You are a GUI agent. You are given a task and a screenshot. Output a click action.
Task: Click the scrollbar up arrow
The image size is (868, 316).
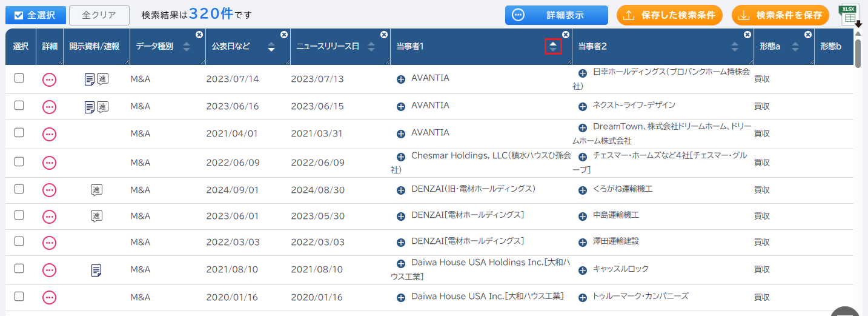pos(858,33)
